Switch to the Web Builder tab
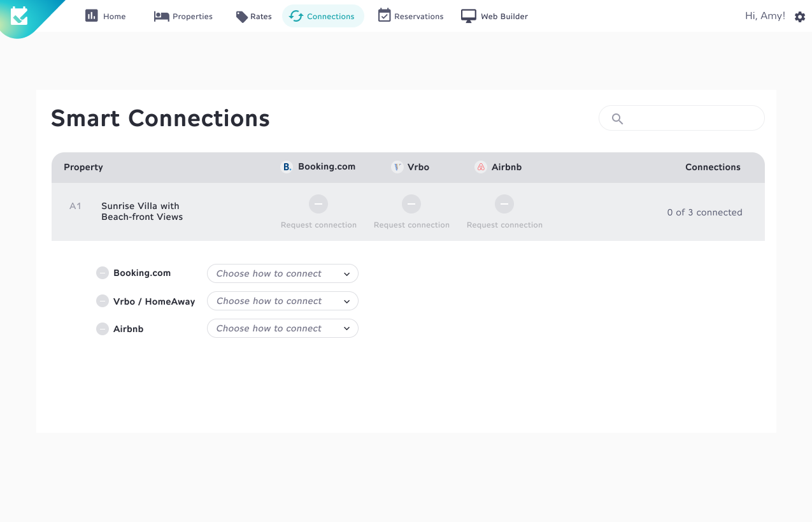The height and width of the screenshot is (522, 812). [495, 16]
